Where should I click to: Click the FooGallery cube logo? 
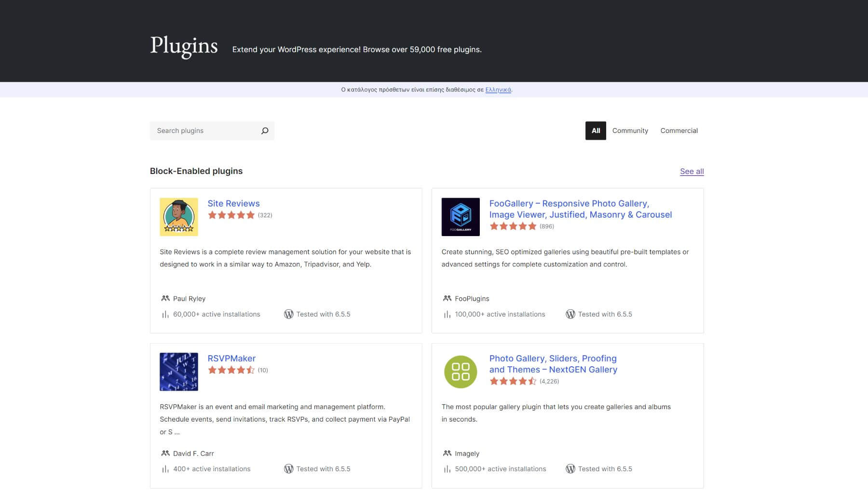[x=460, y=216]
